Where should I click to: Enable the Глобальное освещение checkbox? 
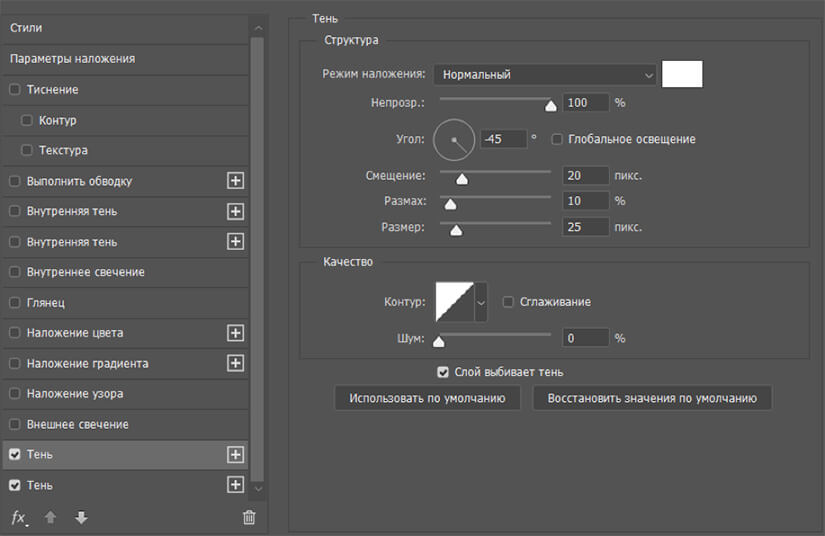coord(558,139)
